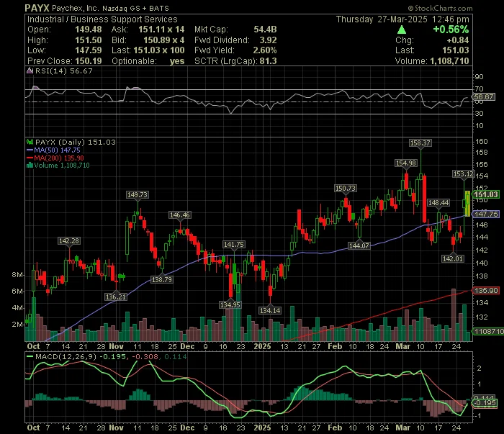The height and width of the screenshot is (434, 504).
Task: Click the Paychex, Inc. company name
Action: tap(75, 9)
